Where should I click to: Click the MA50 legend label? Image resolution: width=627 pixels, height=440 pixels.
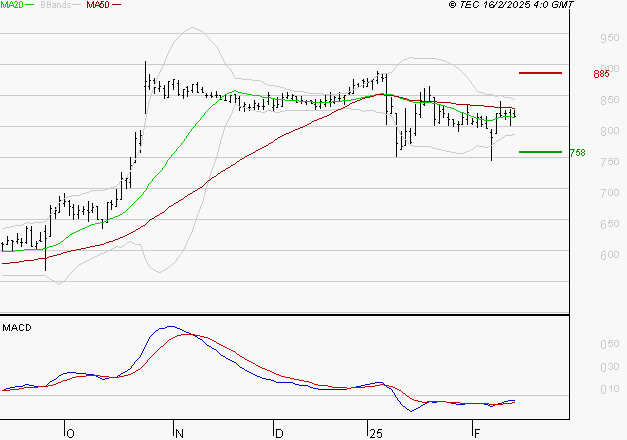pos(98,6)
